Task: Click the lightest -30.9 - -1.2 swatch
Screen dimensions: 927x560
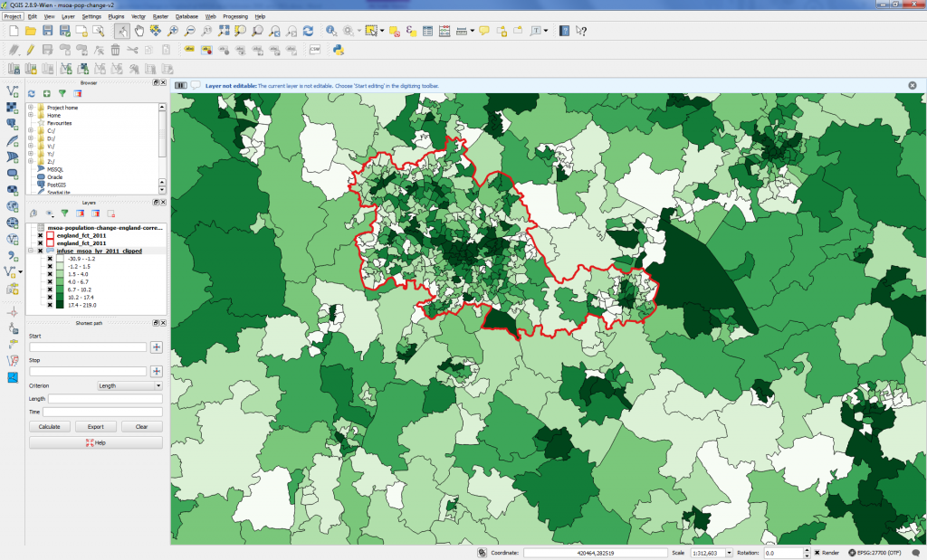Action: click(60, 259)
